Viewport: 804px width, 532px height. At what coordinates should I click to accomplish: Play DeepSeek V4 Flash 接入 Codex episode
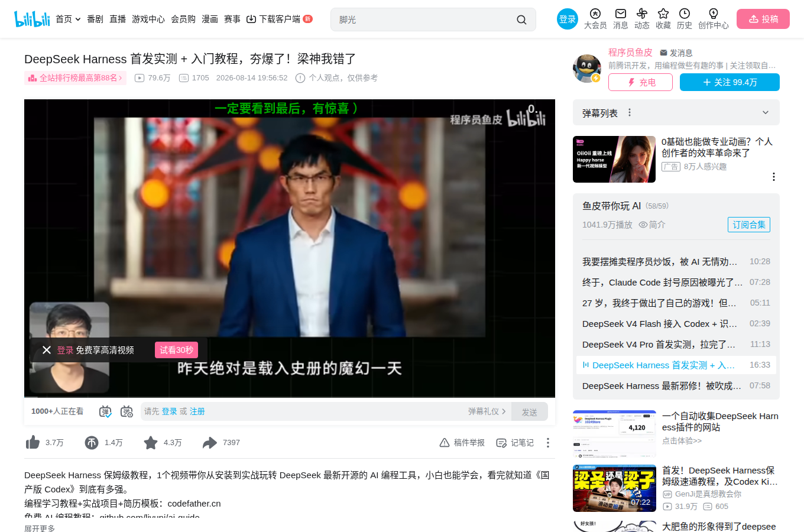tap(676, 323)
